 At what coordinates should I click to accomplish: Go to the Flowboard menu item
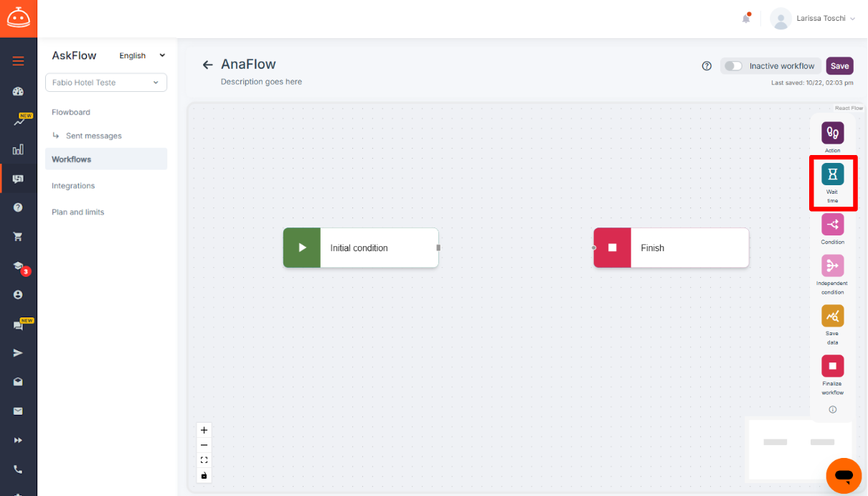(71, 112)
